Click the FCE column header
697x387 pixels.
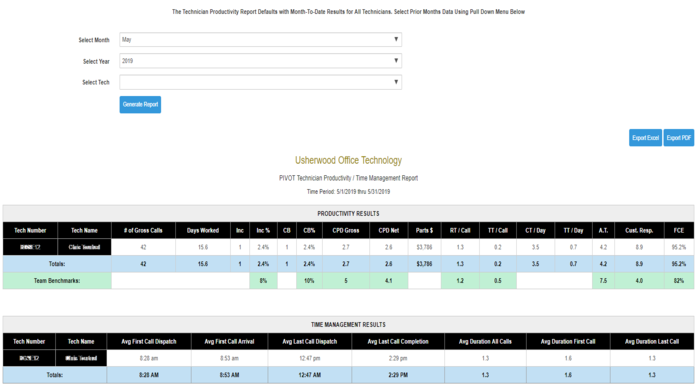679,230
